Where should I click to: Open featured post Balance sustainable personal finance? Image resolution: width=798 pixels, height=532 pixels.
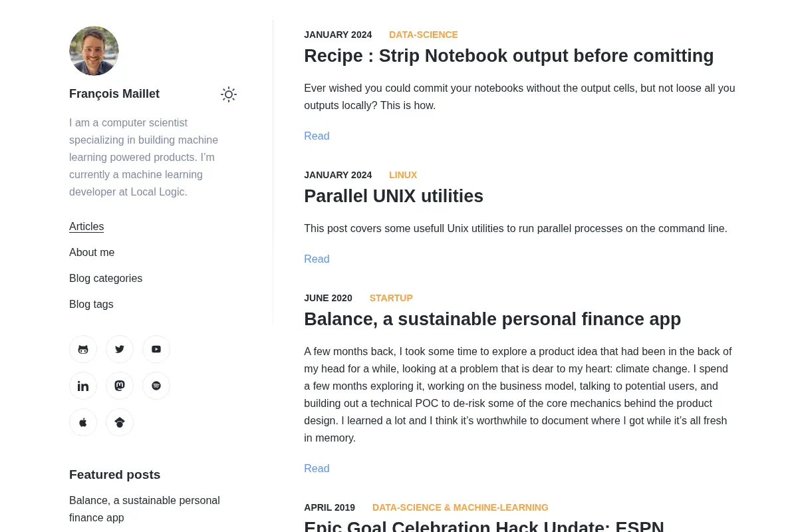tap(144, 509)
